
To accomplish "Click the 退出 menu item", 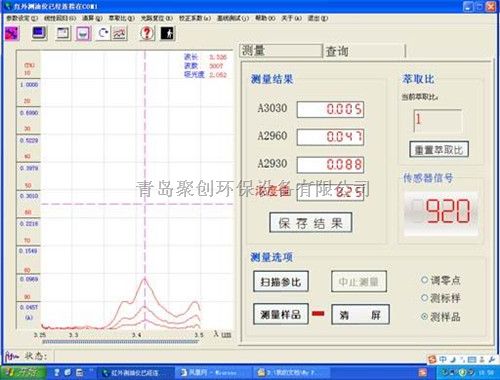I will (x=318, y=18).
